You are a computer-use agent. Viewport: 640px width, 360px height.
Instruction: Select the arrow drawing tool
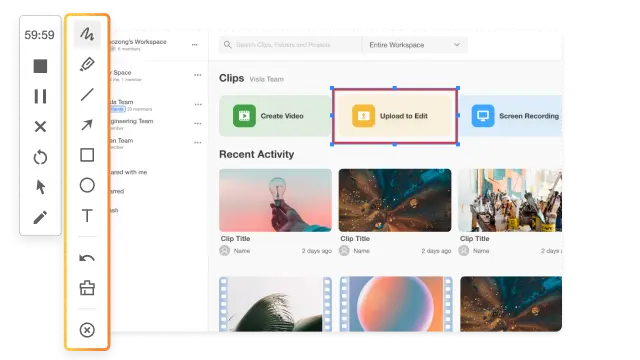coord(87,125)
